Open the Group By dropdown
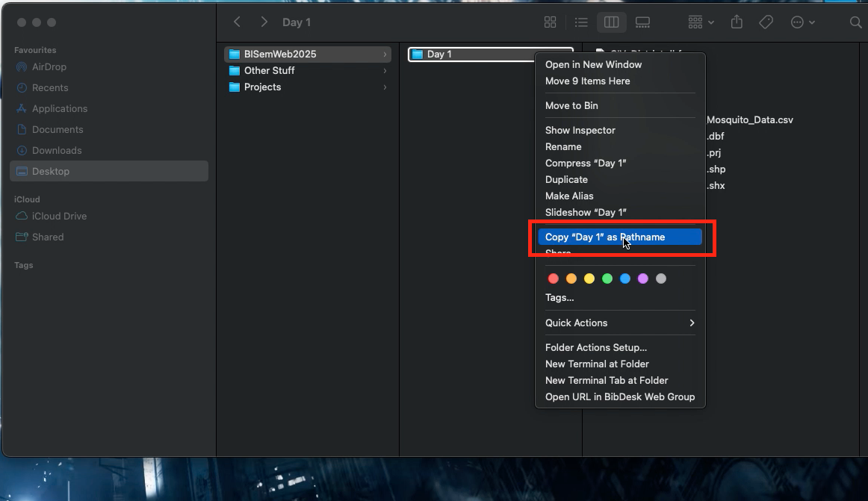This screenshot has height=501, width=868. click(701, 22)
